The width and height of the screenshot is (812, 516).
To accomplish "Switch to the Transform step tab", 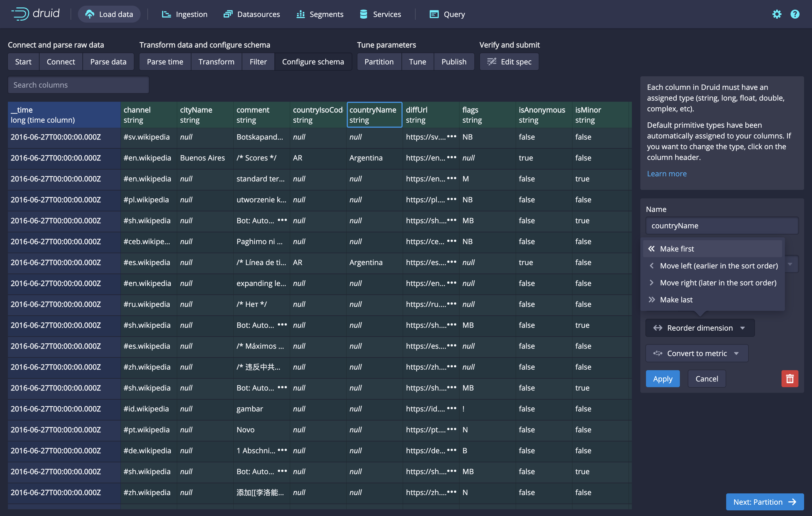I will 216,62.
